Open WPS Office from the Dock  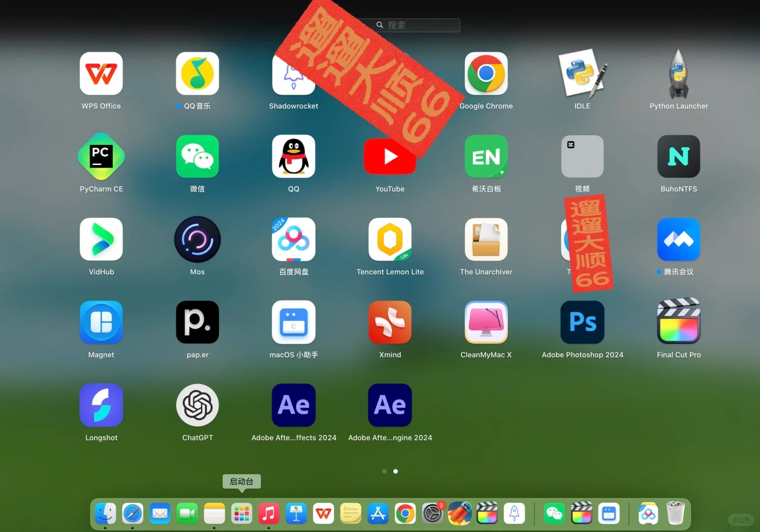point(324,514)
